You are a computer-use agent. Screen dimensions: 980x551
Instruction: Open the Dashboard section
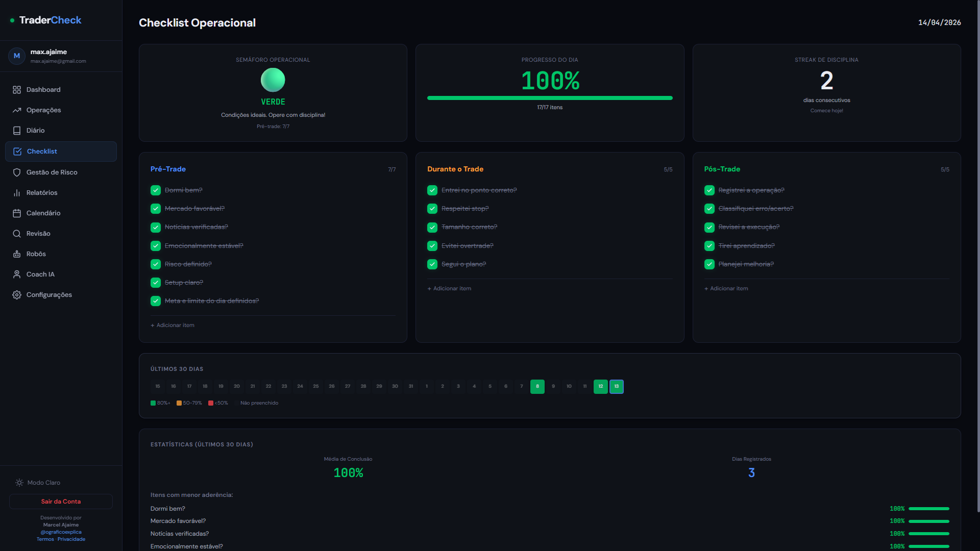43,89
